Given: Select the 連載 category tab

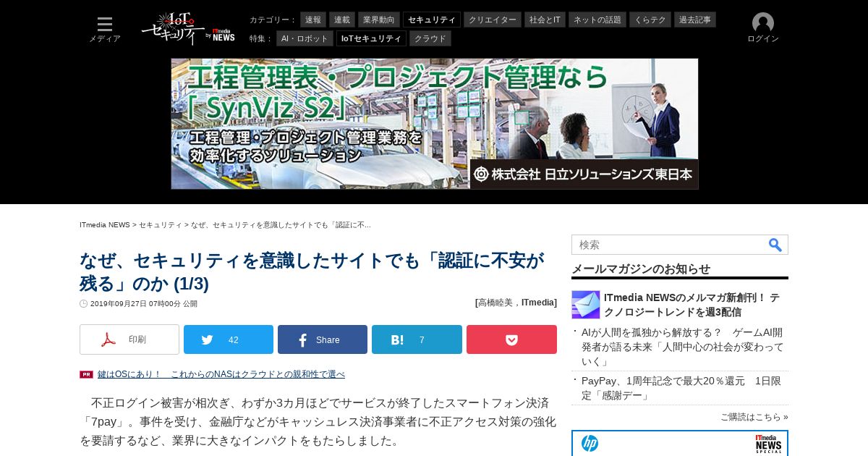Looking at the screenshot, I should (342, 20).
